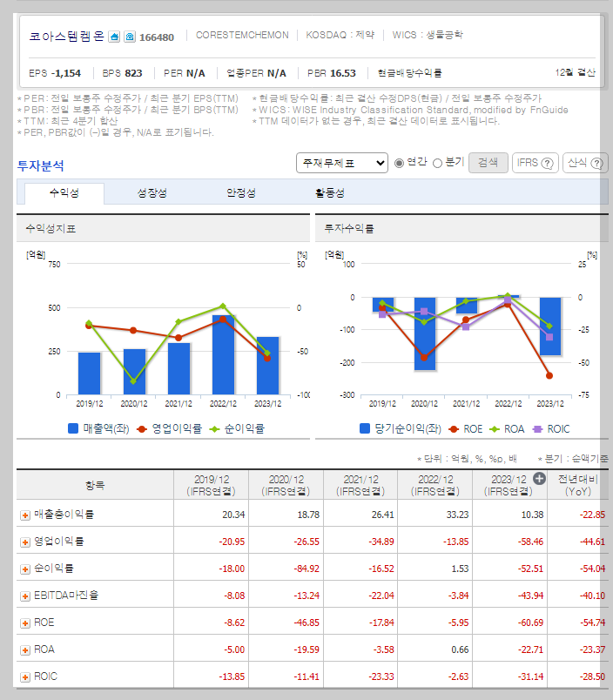The width and height of the screenshot is (613, 700).
Task: Toggle the red ROE chart legend marker
Action: point(454,429)
